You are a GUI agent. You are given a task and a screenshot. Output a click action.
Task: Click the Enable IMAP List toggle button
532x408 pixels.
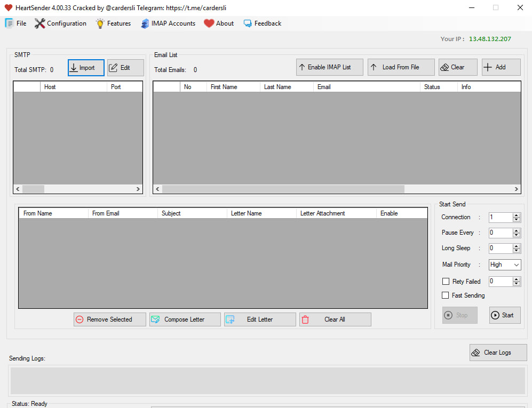click(x=330, y=67)
